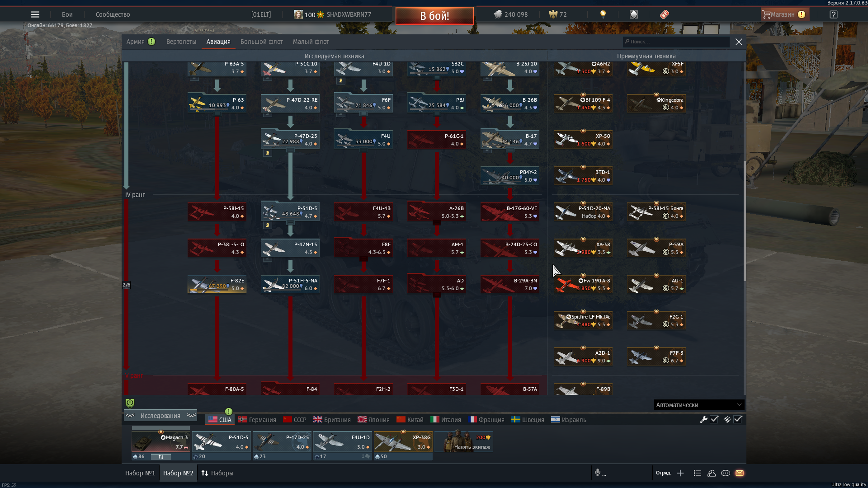Viewport: 868px width, 488px height.
Task: Close the research tree window
Action: (739, 42)
